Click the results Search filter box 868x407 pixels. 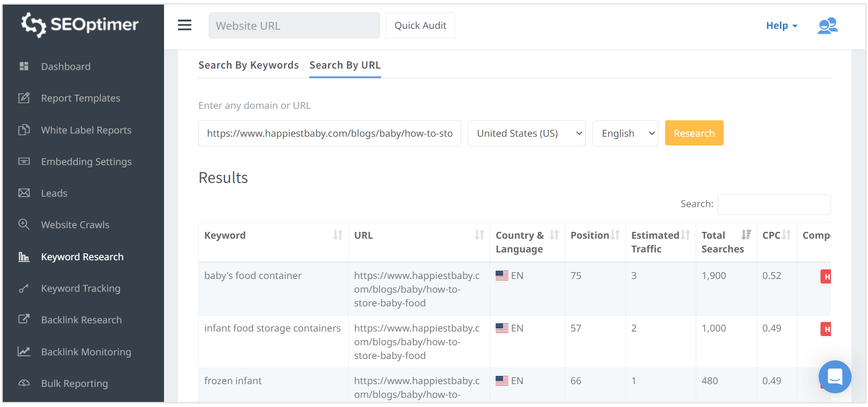point(774,204)
